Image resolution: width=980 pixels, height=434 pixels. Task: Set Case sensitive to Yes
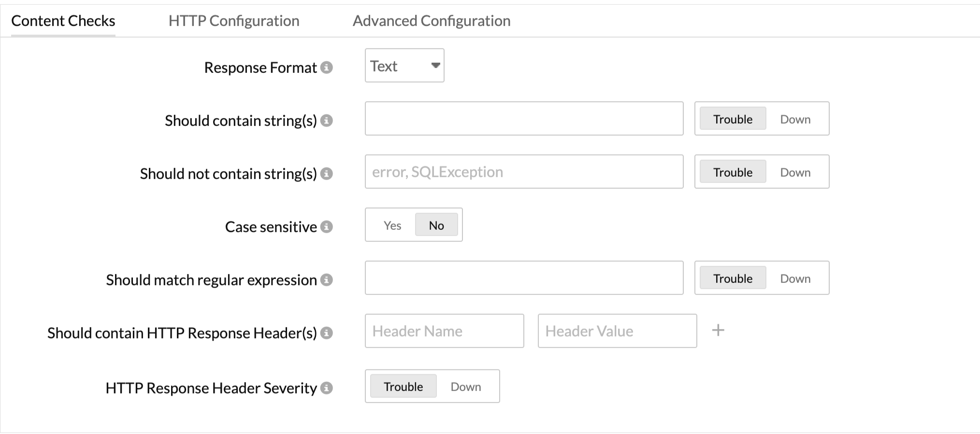pyautogui.click(x=392, y=225)
